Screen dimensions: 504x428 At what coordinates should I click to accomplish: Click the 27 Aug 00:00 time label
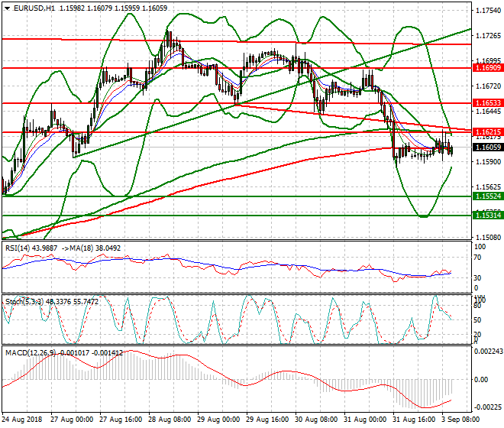pos(72,420)
